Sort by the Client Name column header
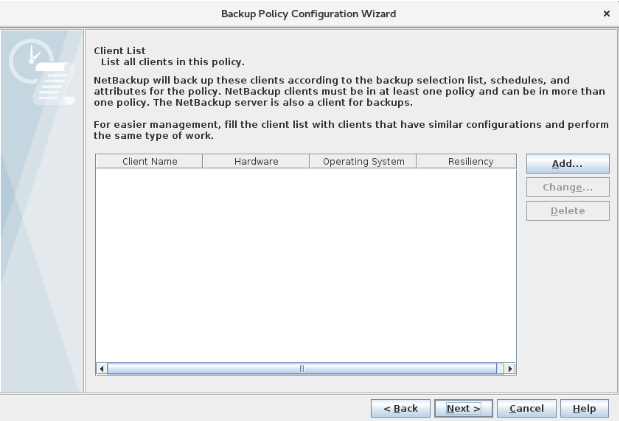This screenshot has width=619, height=421. (x=149, y=162)
